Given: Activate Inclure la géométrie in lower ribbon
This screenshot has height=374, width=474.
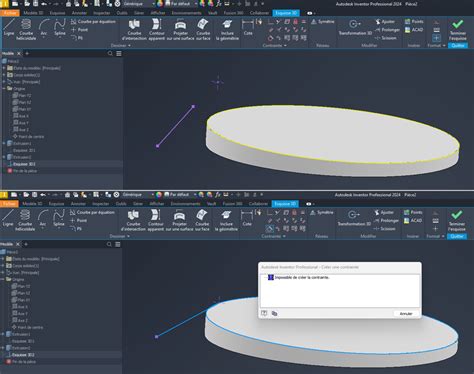Looking at the screenshot, I should coord(226,220).
